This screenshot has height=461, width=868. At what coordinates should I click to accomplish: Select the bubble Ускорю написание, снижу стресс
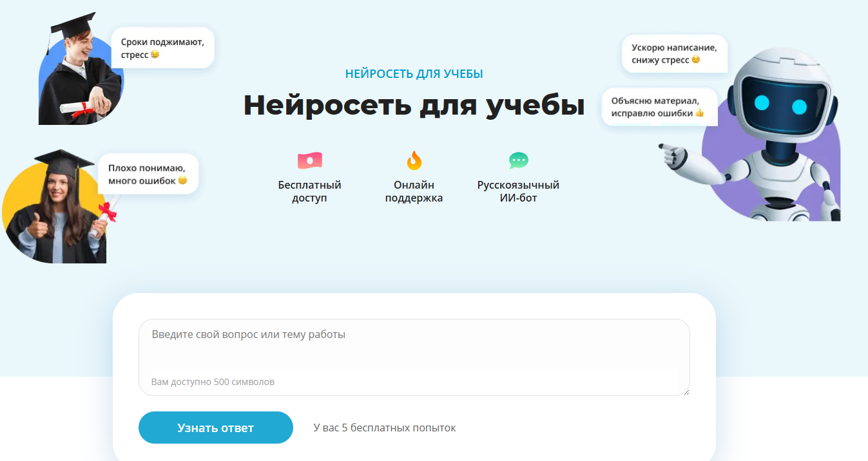click(674, 53)
